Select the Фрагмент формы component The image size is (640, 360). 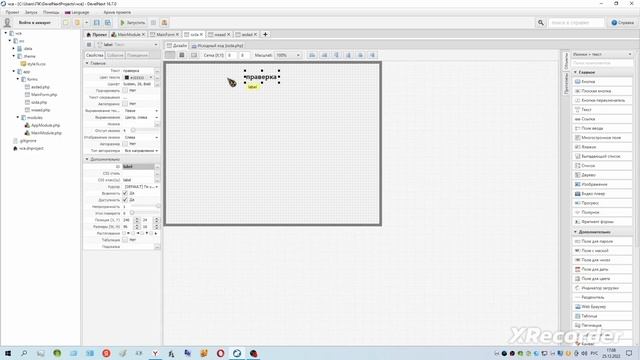click(602, 222)
